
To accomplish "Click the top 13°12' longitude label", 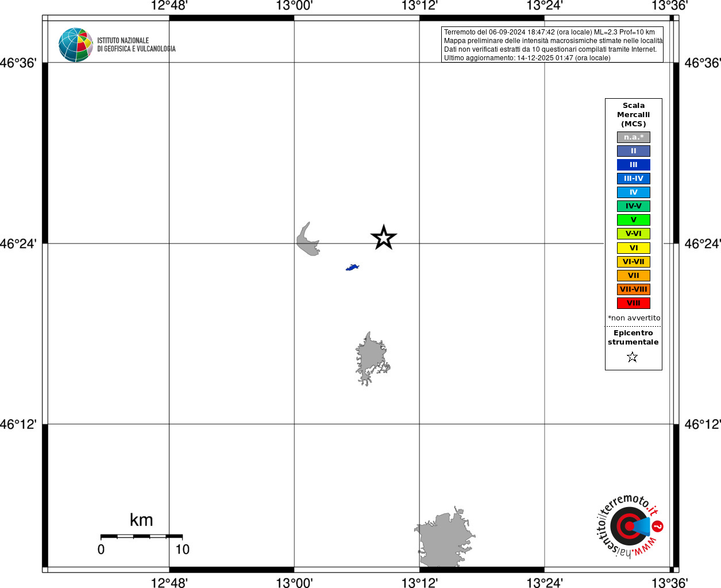I will pos(419,6).
